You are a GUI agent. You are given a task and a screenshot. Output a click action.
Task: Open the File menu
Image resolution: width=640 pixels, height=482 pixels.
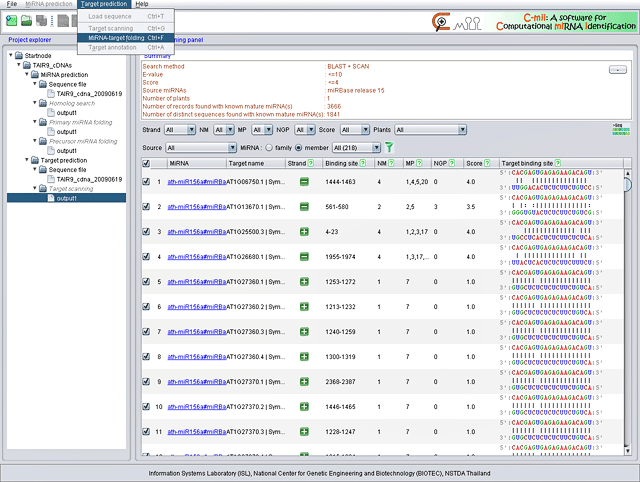tap(12, 4)
